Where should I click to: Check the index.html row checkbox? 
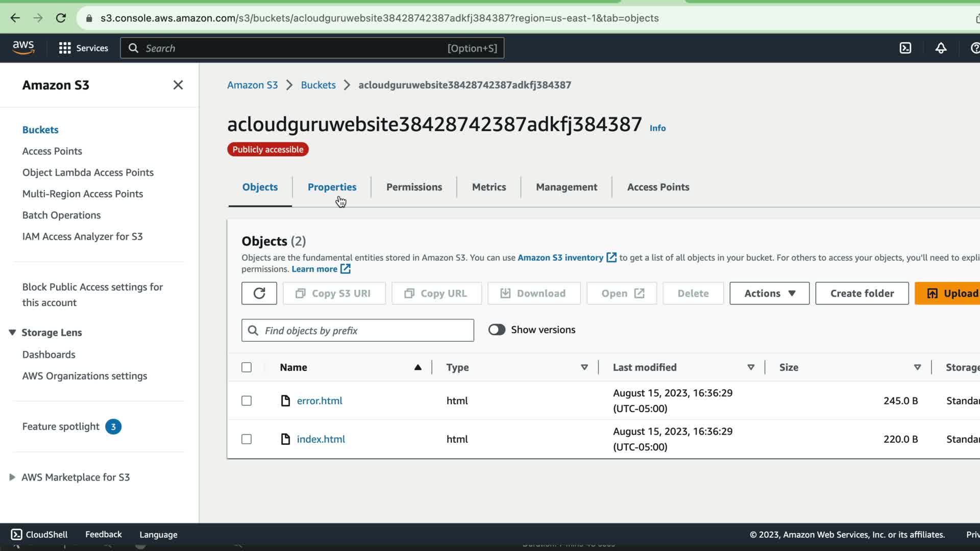(x=247, y=439)
